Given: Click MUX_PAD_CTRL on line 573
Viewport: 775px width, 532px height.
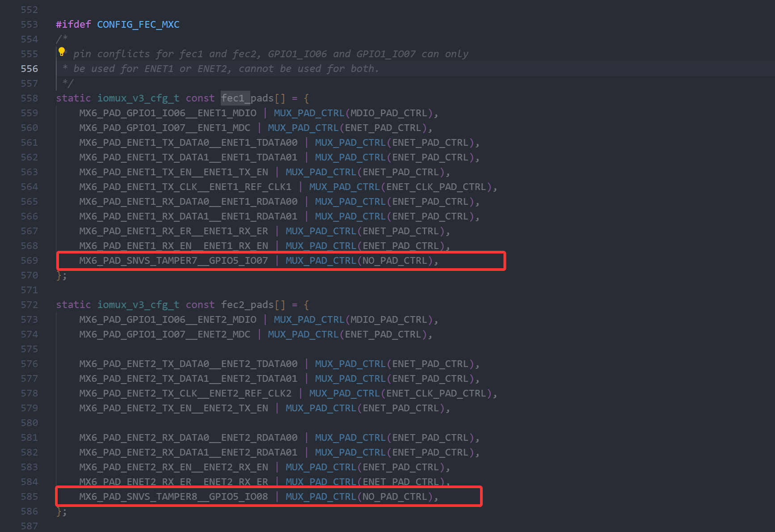Looking at the screenshot, I should click(x=308, y=319).
